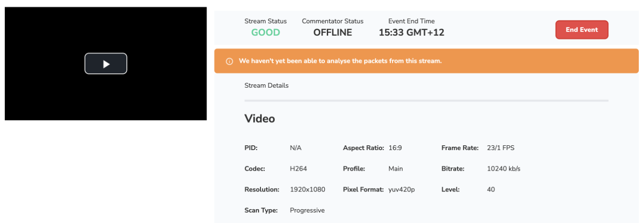
Task: Click the 15:33 GMT+12 event end time
Action: (411, 32)
